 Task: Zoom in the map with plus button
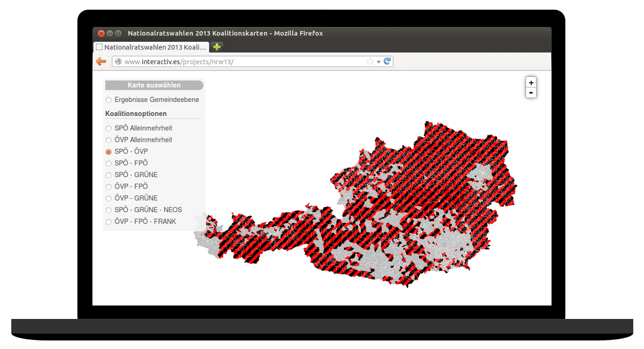tap(531, 83)
